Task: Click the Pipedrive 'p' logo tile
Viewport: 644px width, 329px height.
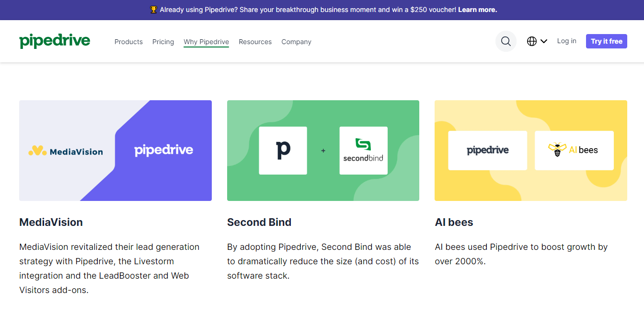Action: tap(283, 151)
